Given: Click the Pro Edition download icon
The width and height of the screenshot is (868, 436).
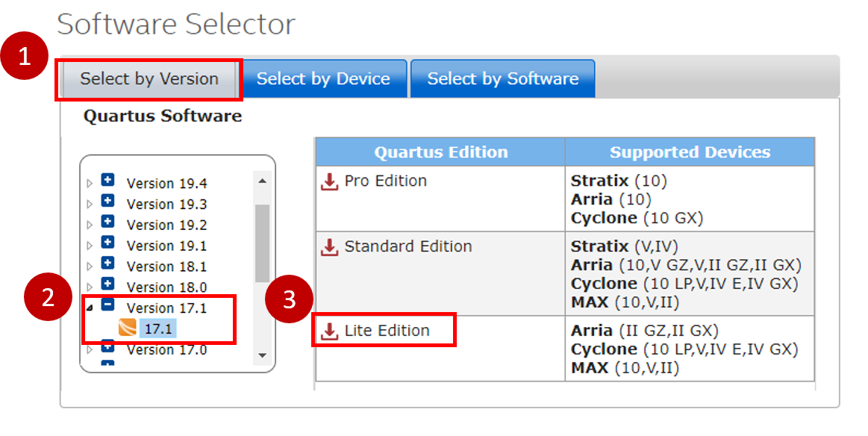Looking at the screenshot, I should pyautogui.click(x=329, y=181).
